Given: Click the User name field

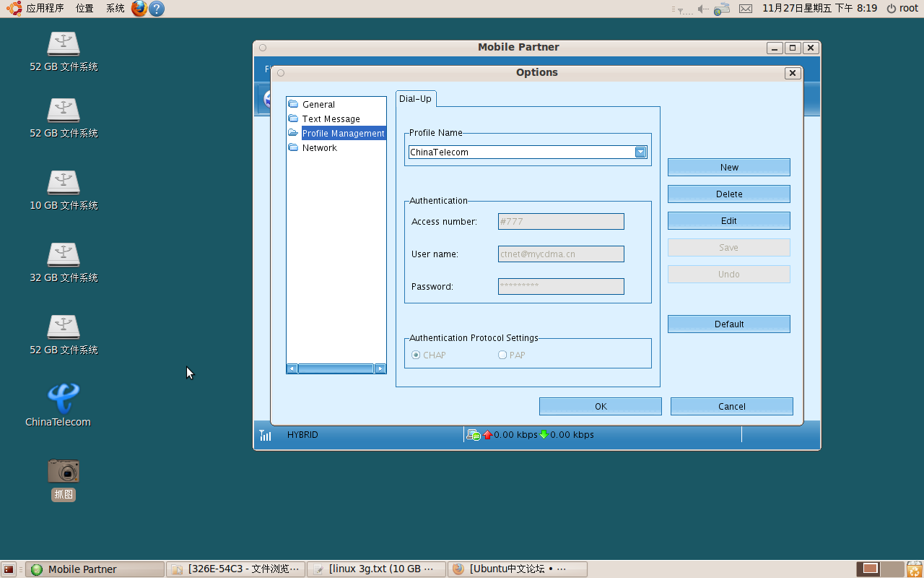Looking at the screenshot, I should (561, 254).
